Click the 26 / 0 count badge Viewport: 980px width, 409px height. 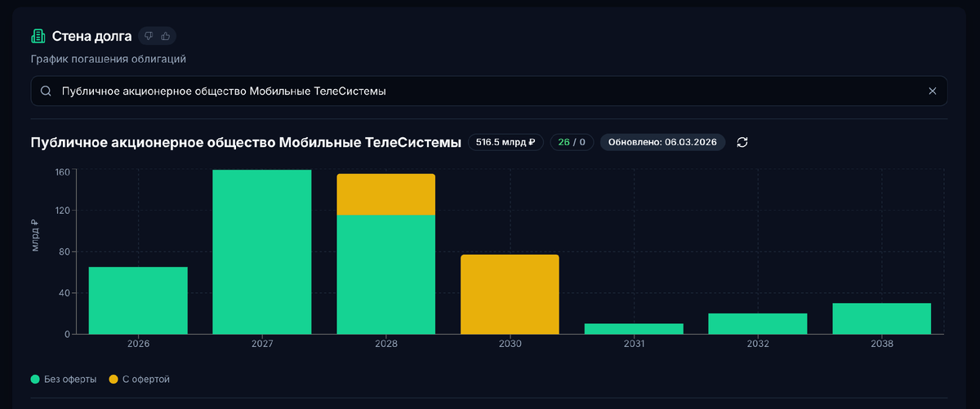[572, 142]
